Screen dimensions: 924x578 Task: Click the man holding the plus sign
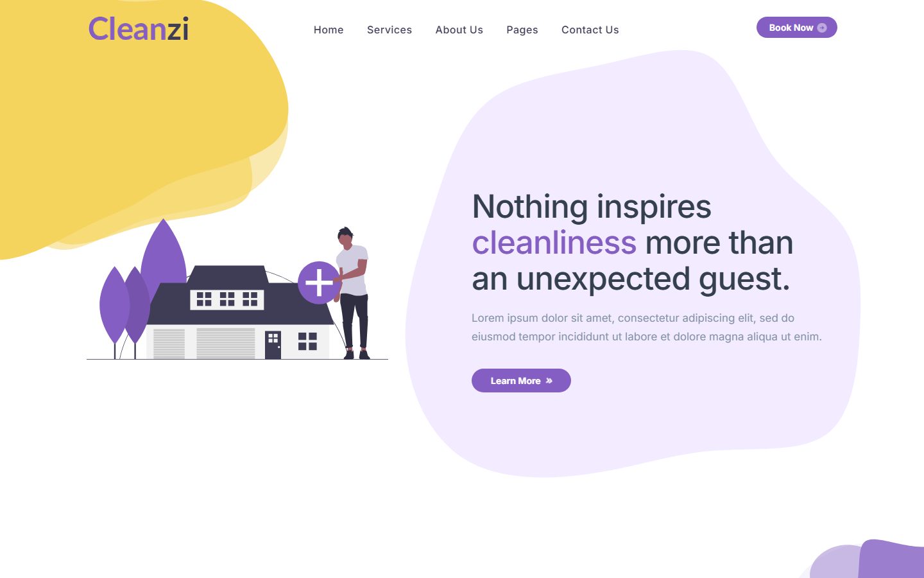coord(353,293)
